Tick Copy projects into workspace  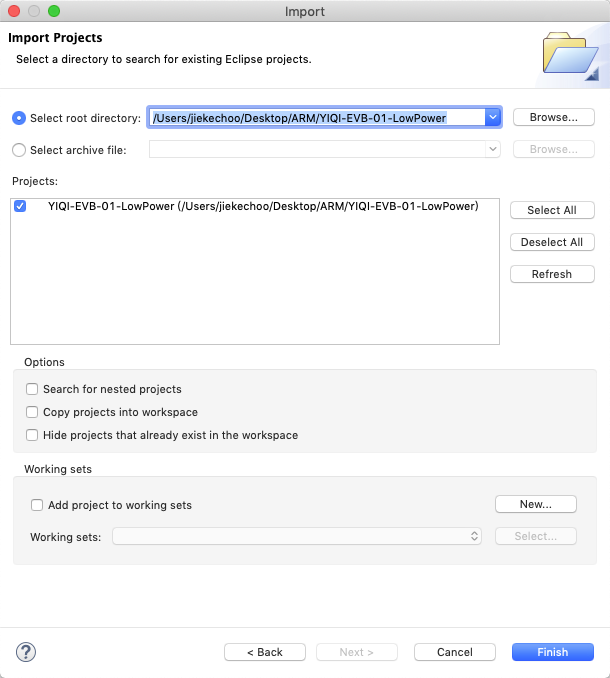pos(33,412)
